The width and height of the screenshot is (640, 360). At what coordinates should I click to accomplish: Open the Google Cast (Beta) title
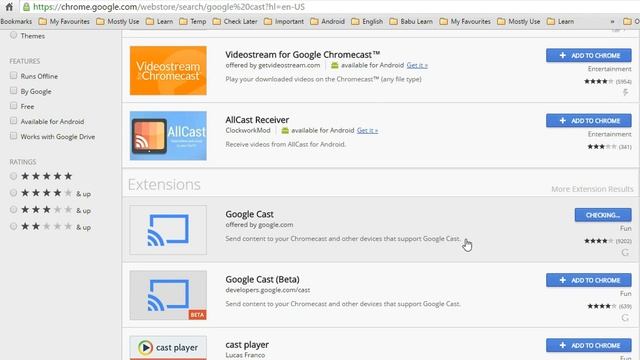coord(262,280)
